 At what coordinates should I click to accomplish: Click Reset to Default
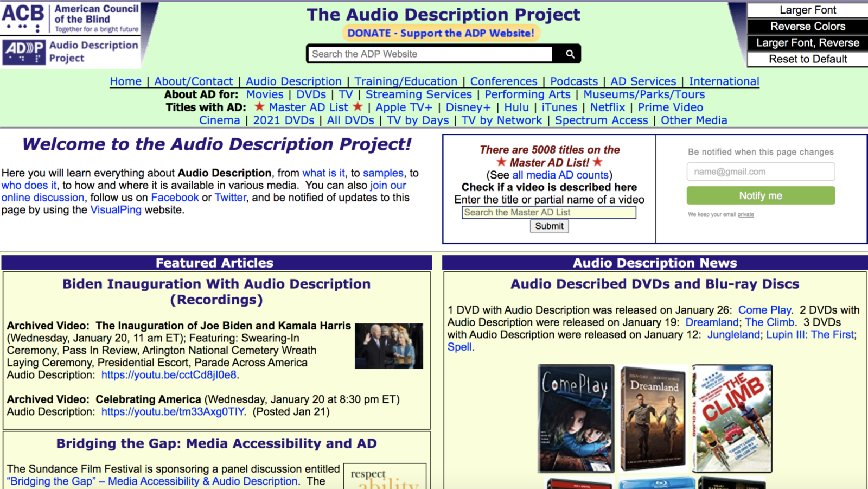point(808,59)
